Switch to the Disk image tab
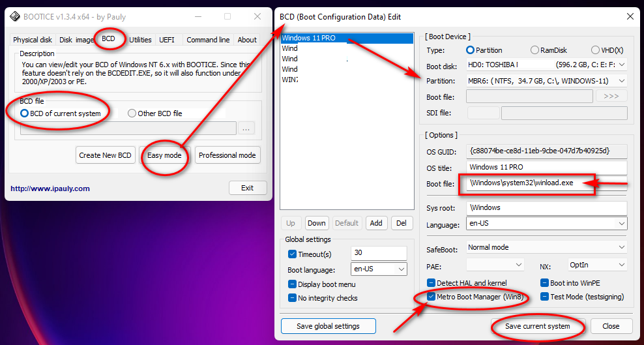Screen dimensions: 644x345 click(76, 40)
